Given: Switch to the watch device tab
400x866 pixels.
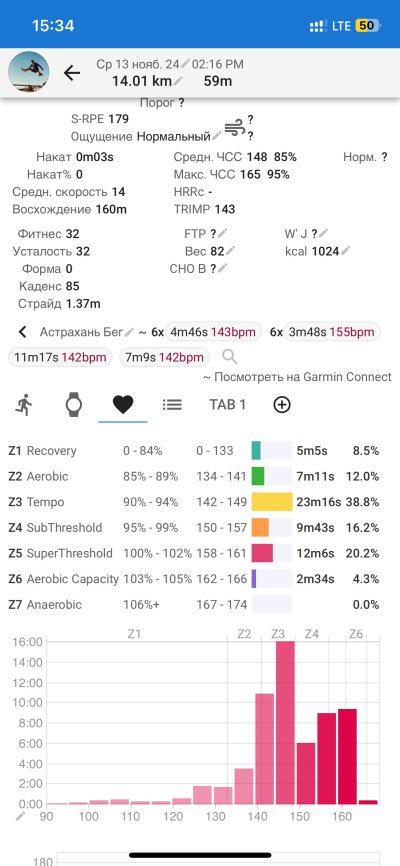Looking at the screenshot, I should pos(73,405).
